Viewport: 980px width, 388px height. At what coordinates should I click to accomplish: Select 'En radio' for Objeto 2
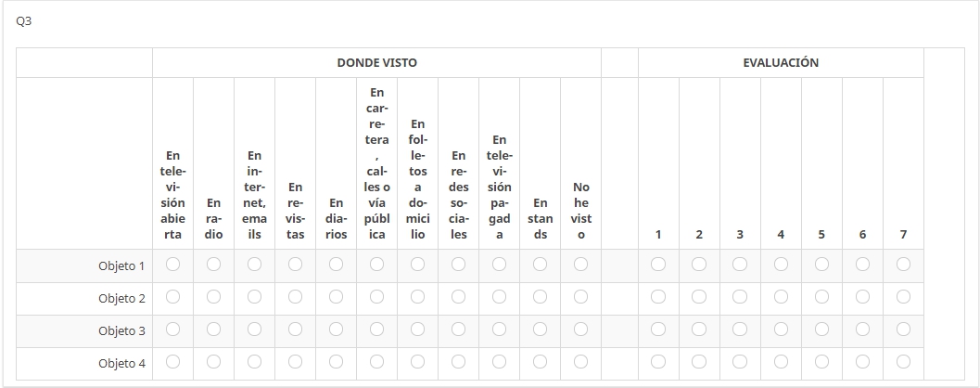point(214,297)
